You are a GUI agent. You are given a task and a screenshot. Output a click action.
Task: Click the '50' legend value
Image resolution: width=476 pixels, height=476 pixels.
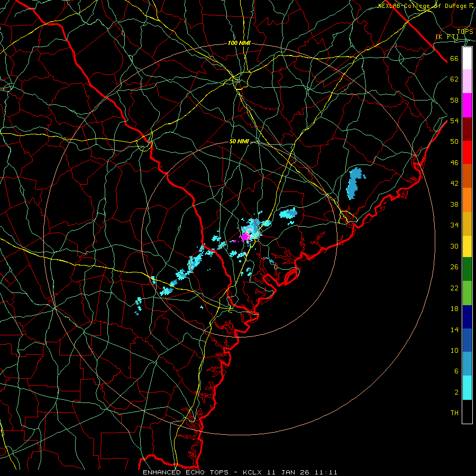tap(454, 142)
